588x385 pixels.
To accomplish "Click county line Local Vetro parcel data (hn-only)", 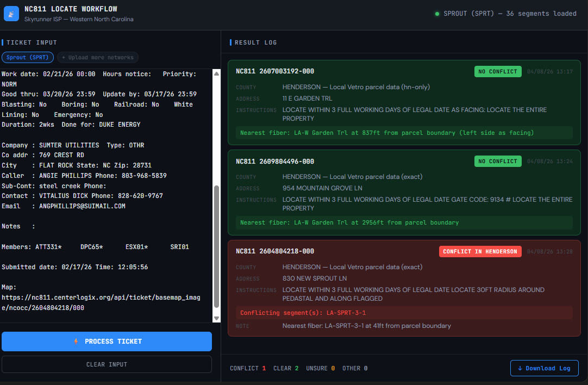I will [356, 87].
